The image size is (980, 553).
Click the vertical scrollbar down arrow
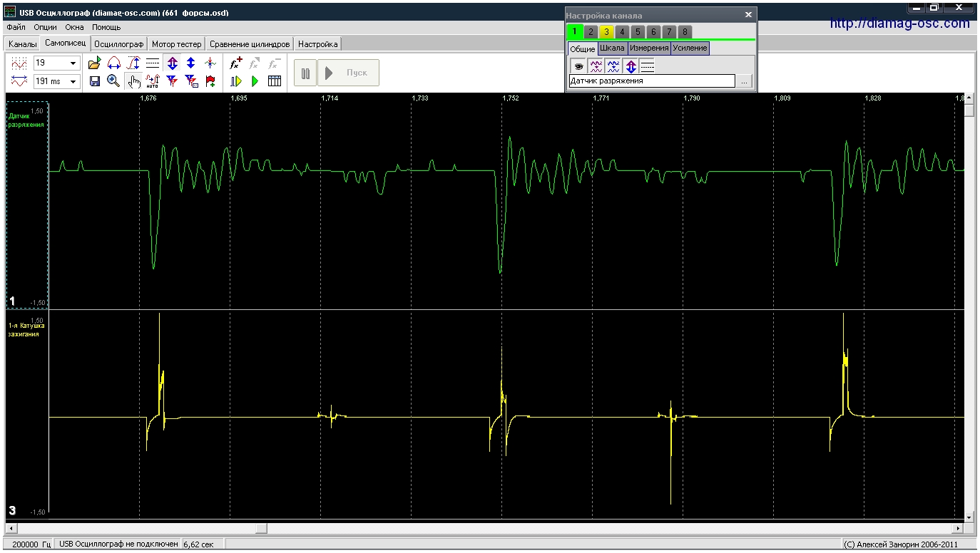[969, 517]
